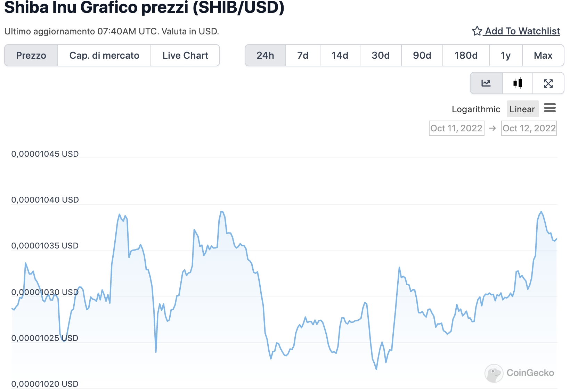Show the Max time range
Image resolution: width=570 pixels, height=392 pixels.
543,55
